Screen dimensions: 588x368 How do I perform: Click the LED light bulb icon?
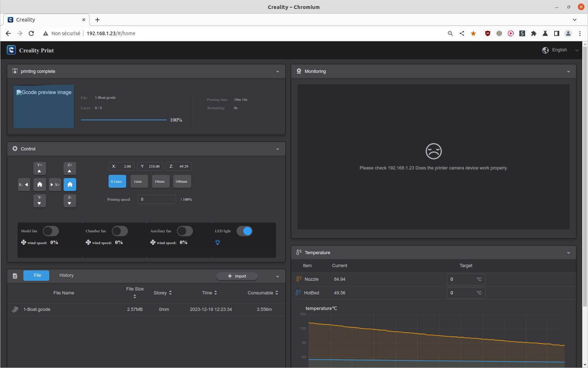tap(217, 242)
